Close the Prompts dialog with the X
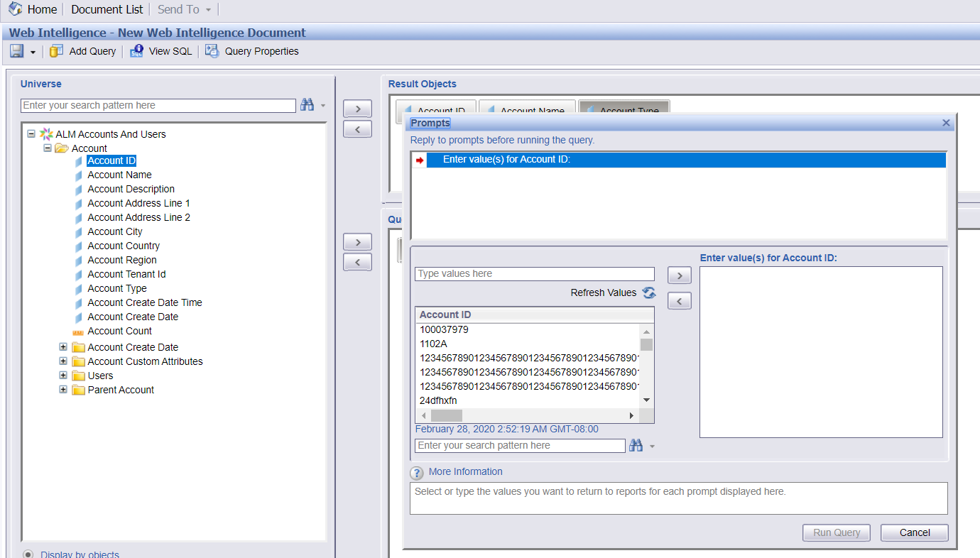Viewport: 980px width, 558px height. click(946, 123)
